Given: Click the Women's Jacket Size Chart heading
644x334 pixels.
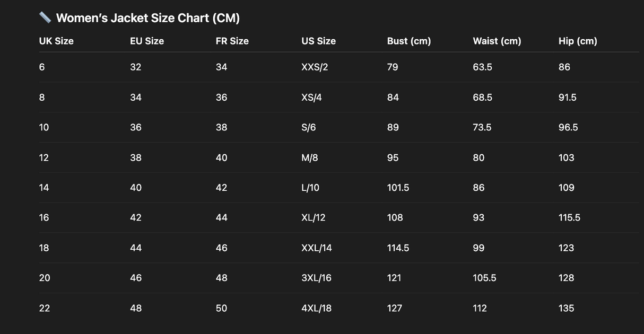Looking at the screenshot, I should click(147, 18).
